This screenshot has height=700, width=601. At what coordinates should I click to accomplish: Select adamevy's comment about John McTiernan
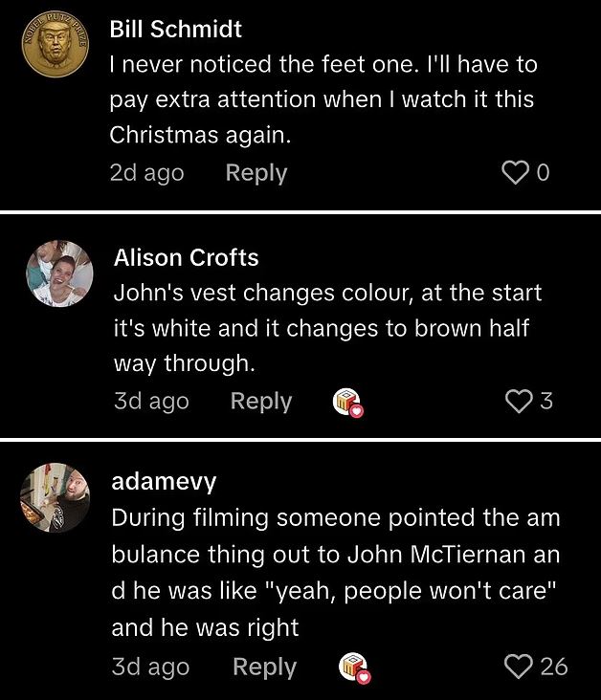[x=335, y=573]
